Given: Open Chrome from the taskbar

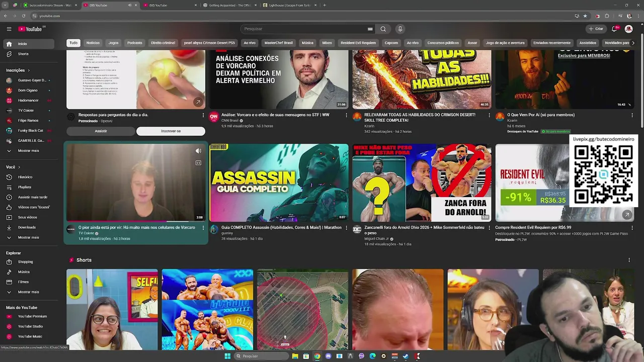Looking at the screenshot, I should (317, 356).
